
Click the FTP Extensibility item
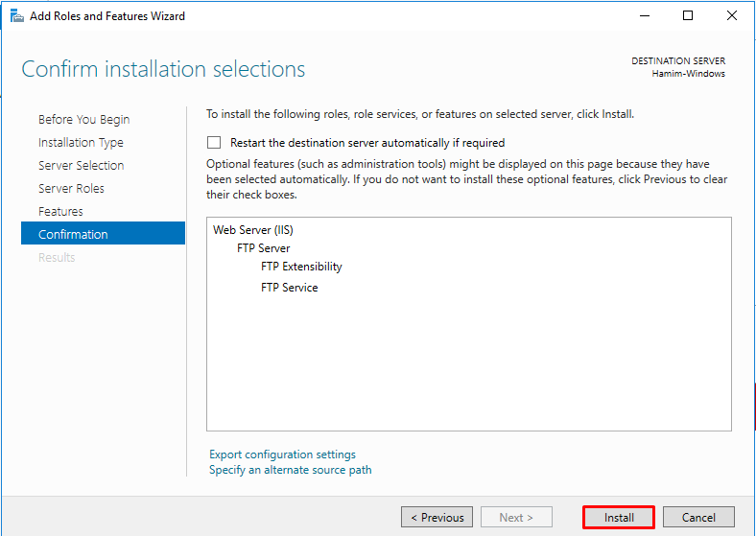(x=301, y=267)
